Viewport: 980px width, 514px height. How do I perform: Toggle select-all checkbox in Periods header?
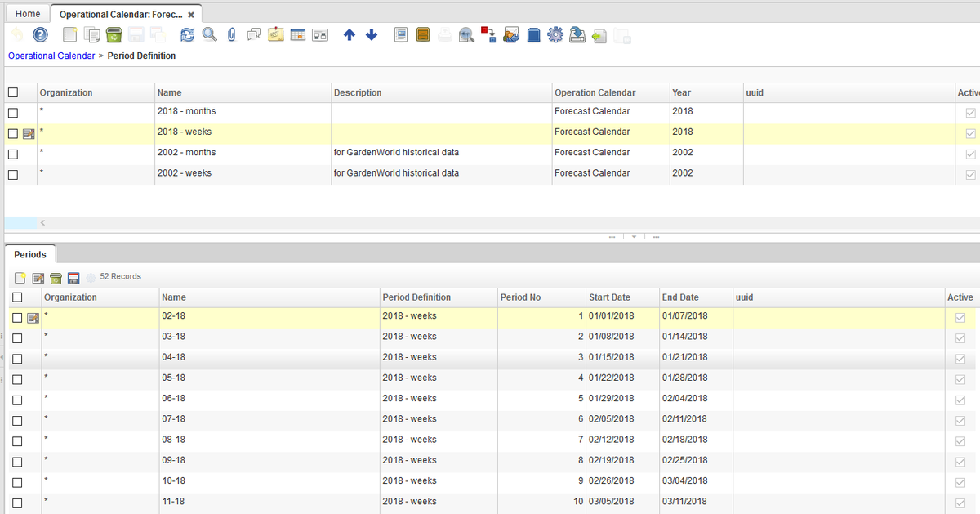pos(17,298)
